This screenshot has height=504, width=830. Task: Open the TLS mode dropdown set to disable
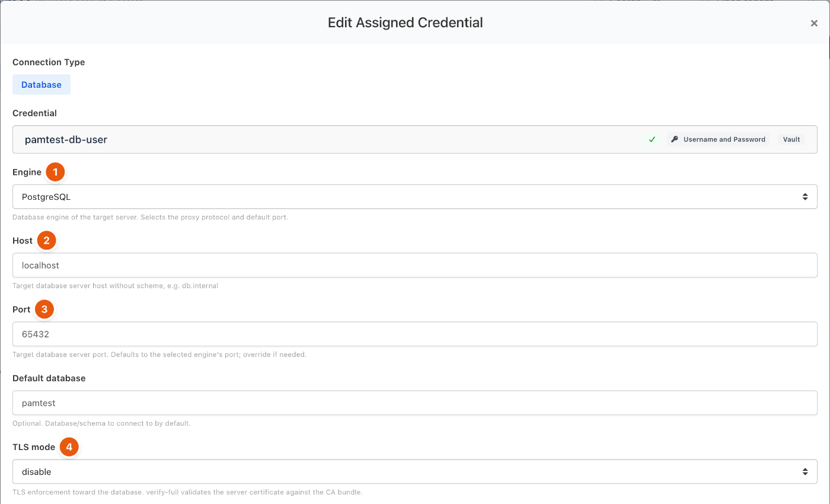[415, 471]
